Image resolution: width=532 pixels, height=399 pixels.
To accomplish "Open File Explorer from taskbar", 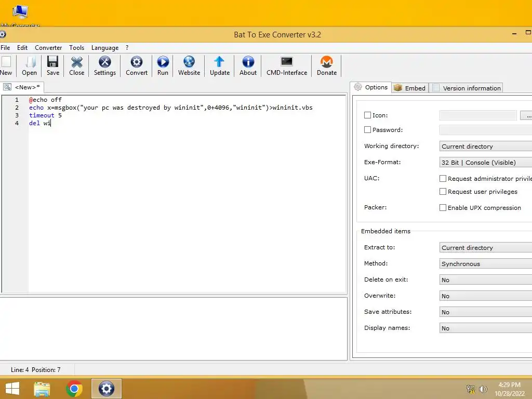I will pyautogui.click(x=42, y=389).
